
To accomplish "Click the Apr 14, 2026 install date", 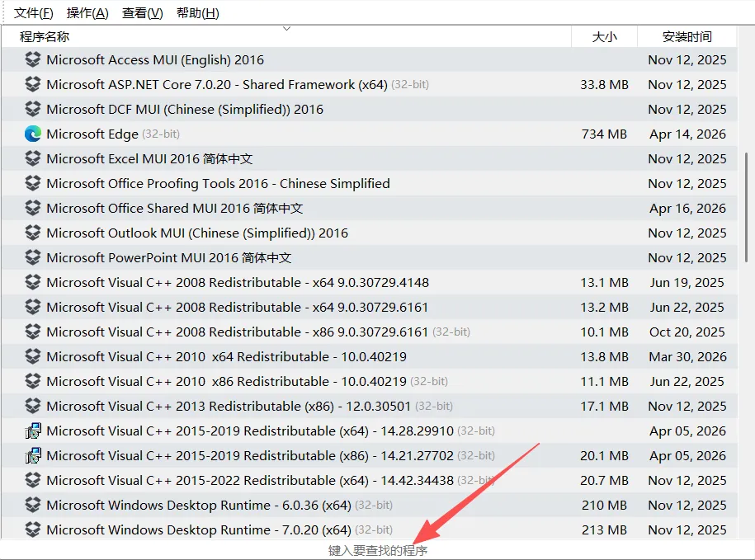I will (687, 134).
